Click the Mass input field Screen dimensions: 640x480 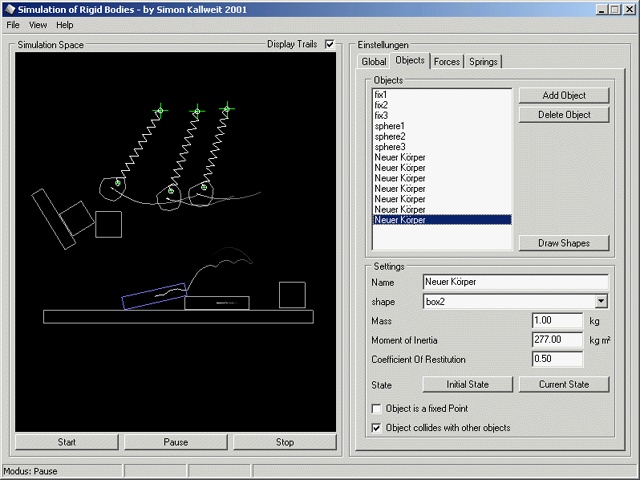557,321
